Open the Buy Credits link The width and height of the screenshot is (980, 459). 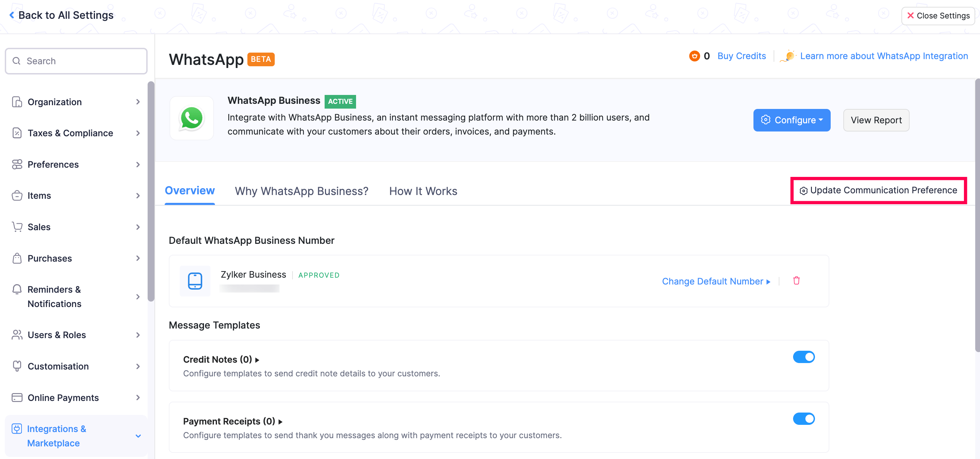tap(741, 56)
